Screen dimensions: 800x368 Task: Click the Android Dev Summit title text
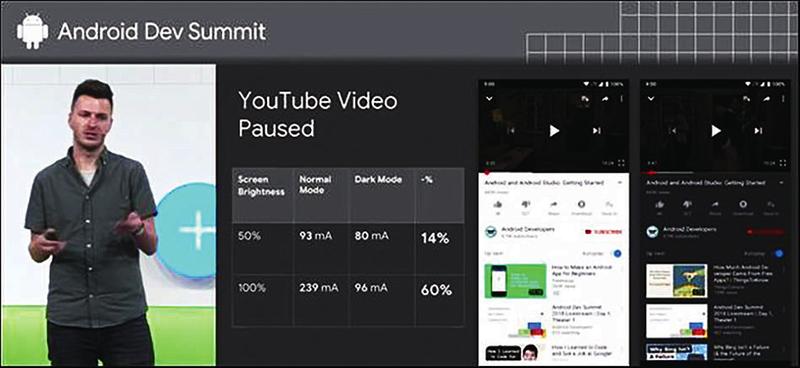(x=162, y=32)
